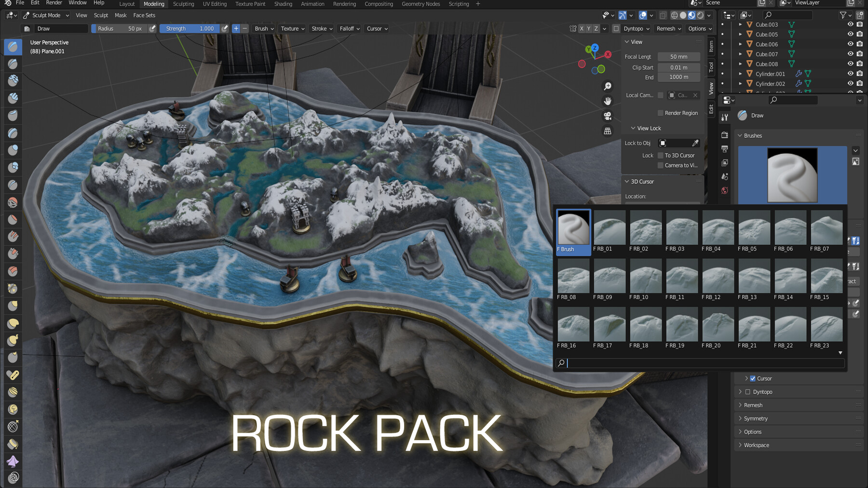
Task: Open the outliner filter icon
Action: click(843, 15)
